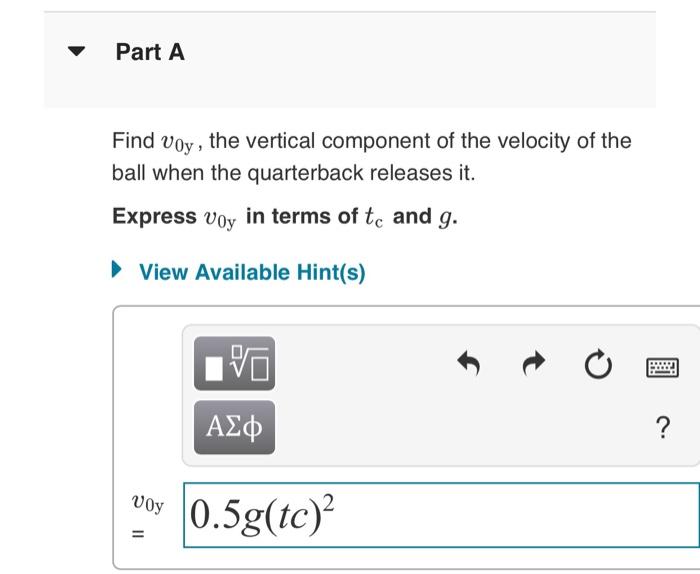Click the gray Part A header bar
The height and width of the screenshot is (574, 700).
coord(350,59)
